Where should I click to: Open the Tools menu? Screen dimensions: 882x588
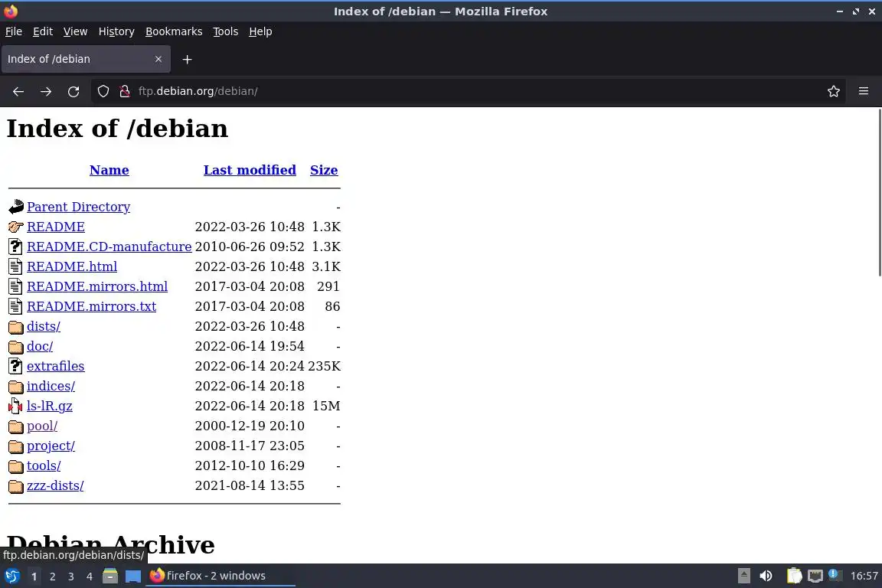226,31
